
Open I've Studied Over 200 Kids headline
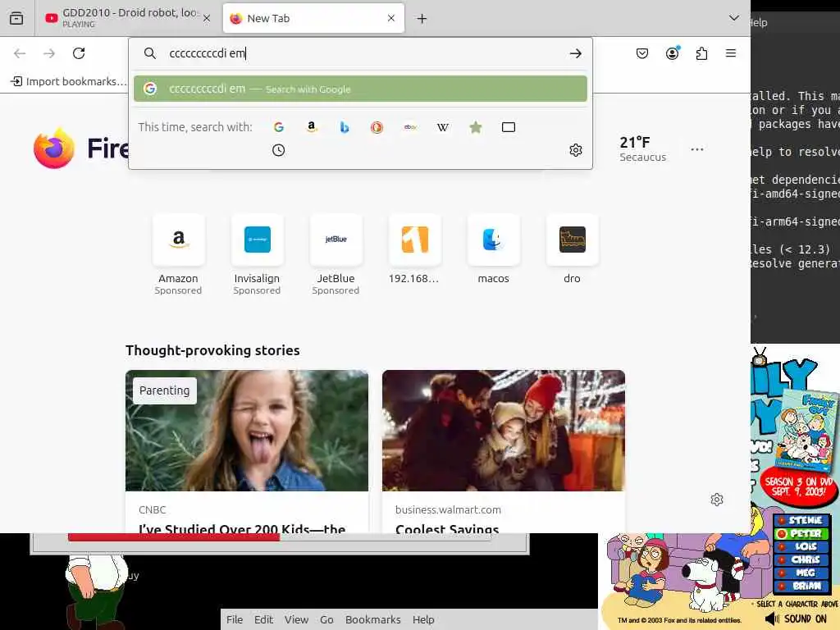pyautogui.click(x=242, y=527)
